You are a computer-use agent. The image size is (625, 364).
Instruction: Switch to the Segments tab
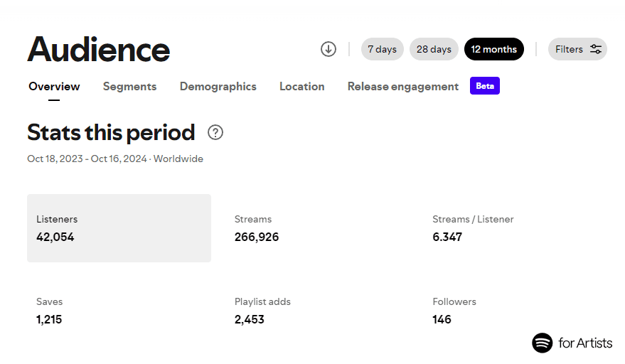click(129, 87)
